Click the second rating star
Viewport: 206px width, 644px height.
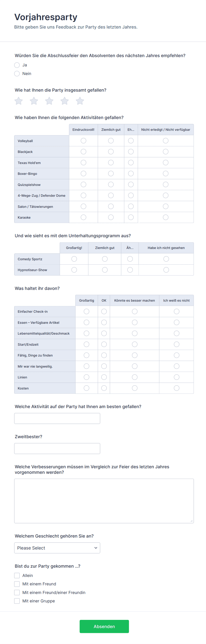click(x=34, y=101)
